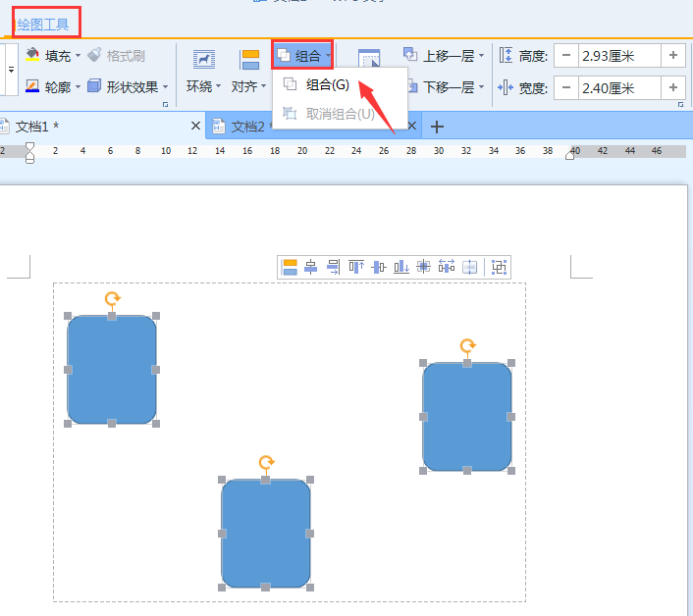
Task: Click the 对齐 align icon in ribbon
Action: 249,60
